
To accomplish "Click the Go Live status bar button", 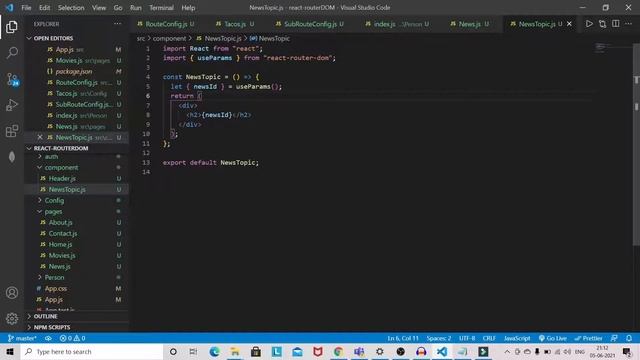I will (552, 338).
